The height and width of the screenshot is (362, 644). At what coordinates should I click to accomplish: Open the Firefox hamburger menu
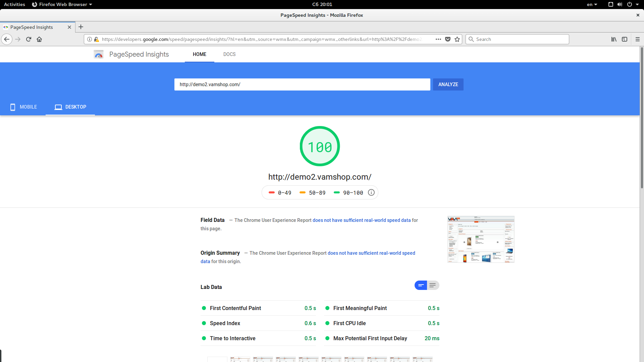coord(638,39)
